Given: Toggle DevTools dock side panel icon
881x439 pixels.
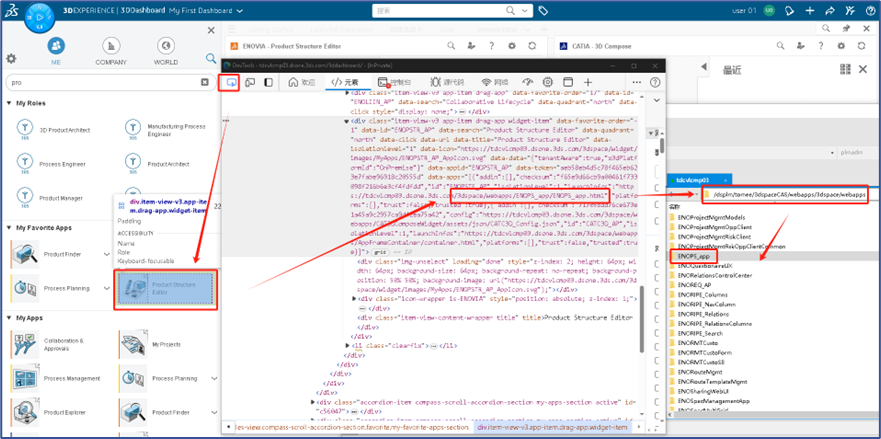Looking at the screenshot, I should [269, 82].
